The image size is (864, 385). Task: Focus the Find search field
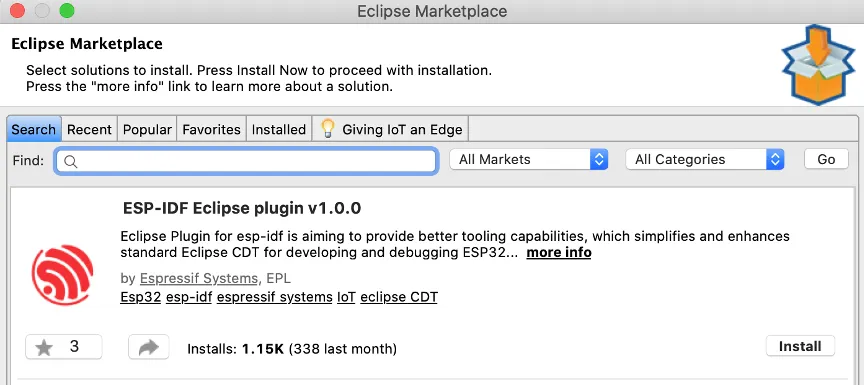tap(246, 161)
